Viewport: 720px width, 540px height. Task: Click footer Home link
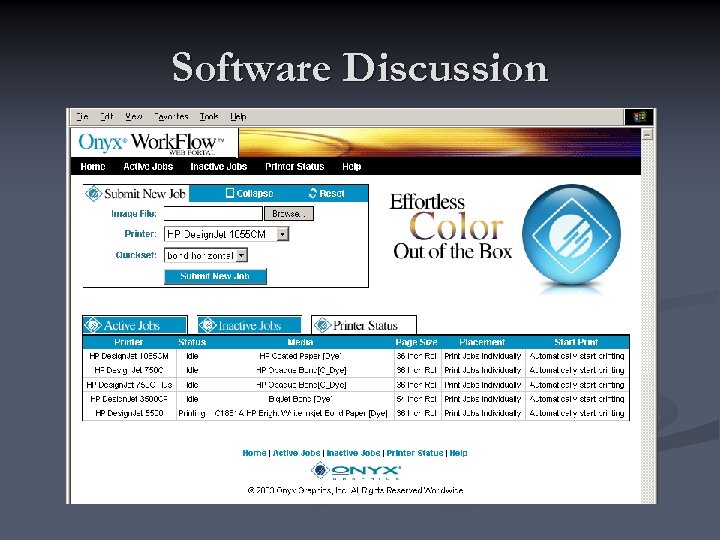tap(254, 453)
